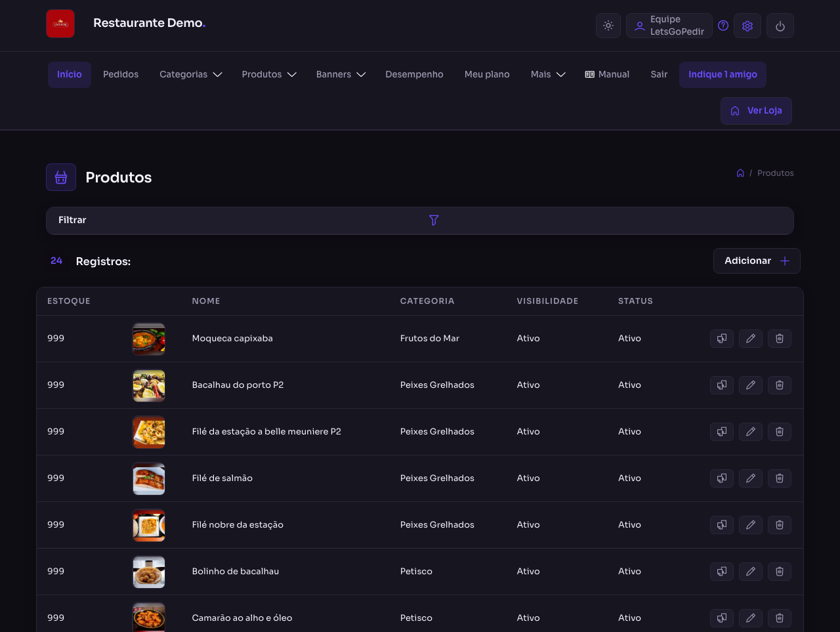This screenshot has width=840, height=632.
Task: Open the settings gear icon
Action: tap(747, 26)
